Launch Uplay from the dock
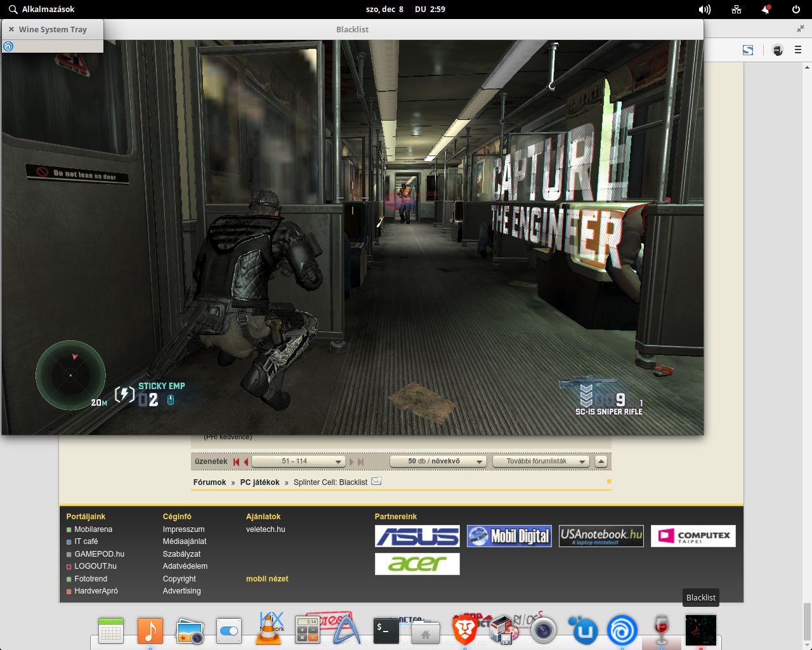Screen dimensions: 812x650 [582, 631]
